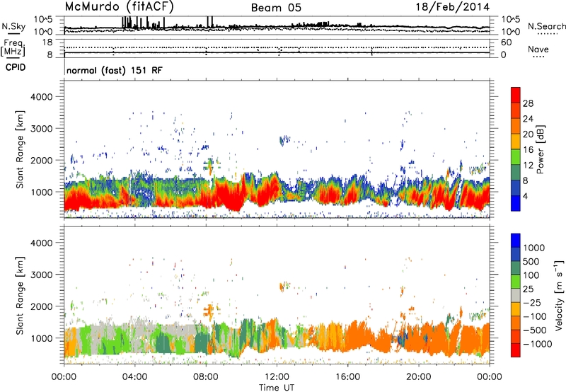Select the Freq. [MHz] axis label
This screenshot has height=392, width=566.
tap(13, 47)
